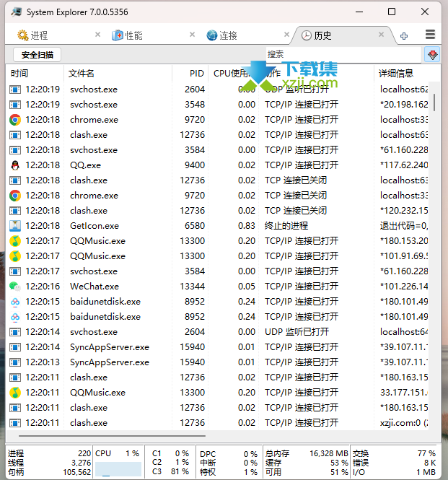The height and width of the screenshot is (480, 448).
Task: Close the 性能 tab
Action: 192,35
